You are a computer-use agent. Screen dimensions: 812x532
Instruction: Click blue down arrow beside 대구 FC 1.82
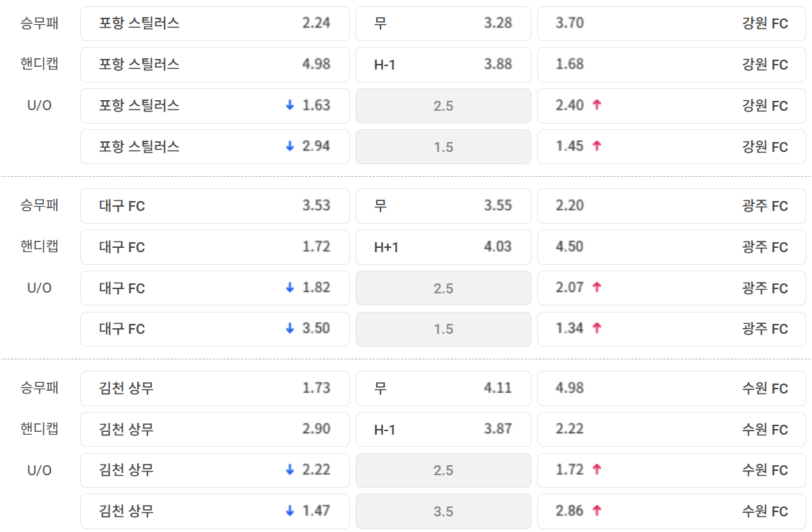point(290,288)
